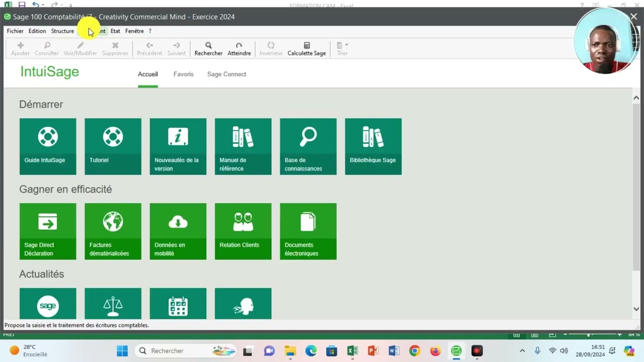Open the Windows Start menu
The height and width of the screenshot is (362, 644).
(122, 351)
